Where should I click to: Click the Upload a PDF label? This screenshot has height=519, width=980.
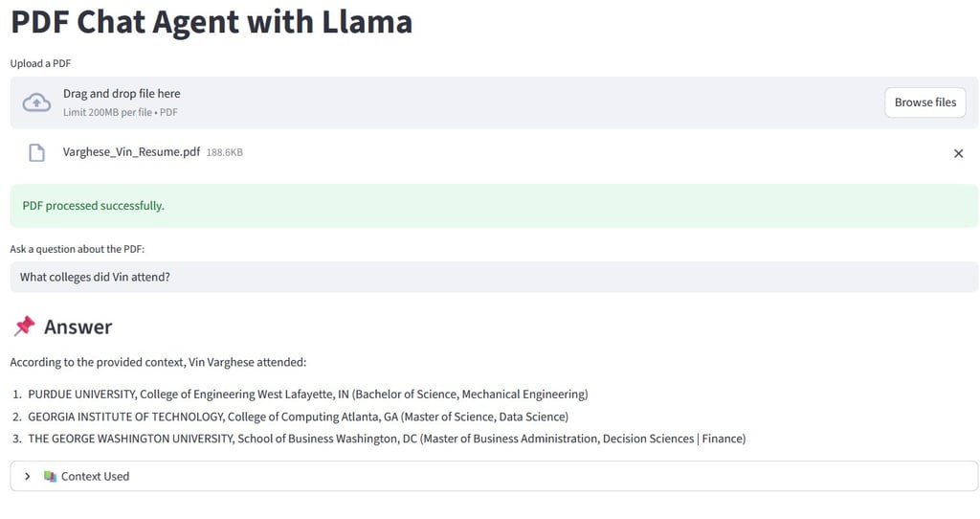[40, 64]
